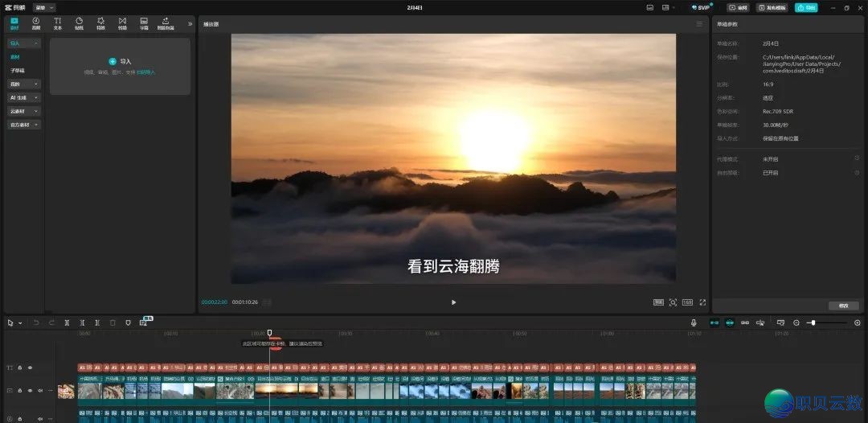Zoom out the timeline with minus icon
The height and width of the screenshot is (423, 868).
pos(796,322)
